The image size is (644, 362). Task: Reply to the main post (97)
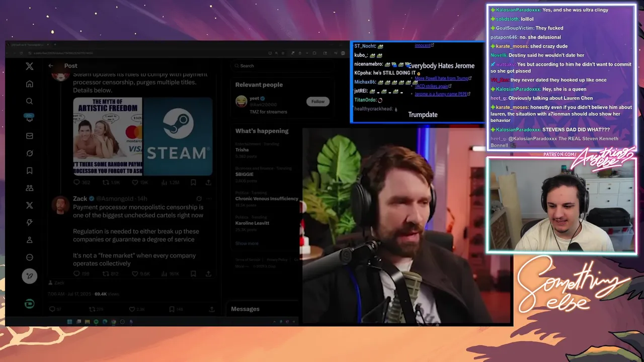55,309
